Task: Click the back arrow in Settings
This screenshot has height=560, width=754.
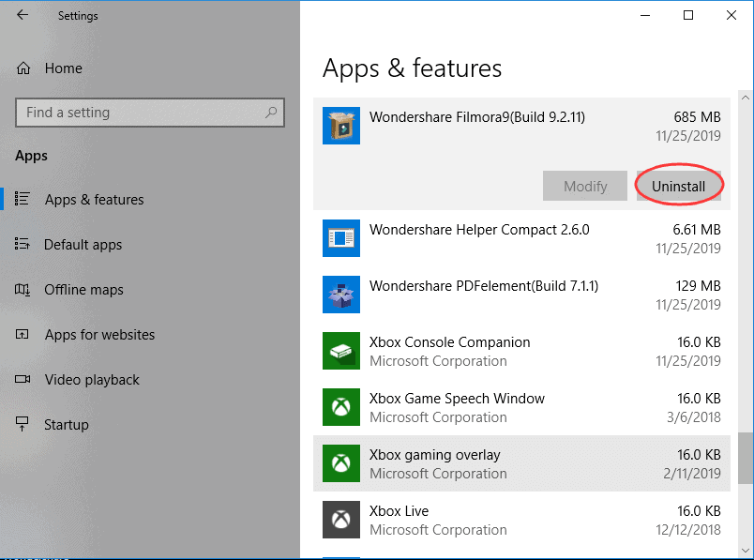Action: click(x=23, y=15)
